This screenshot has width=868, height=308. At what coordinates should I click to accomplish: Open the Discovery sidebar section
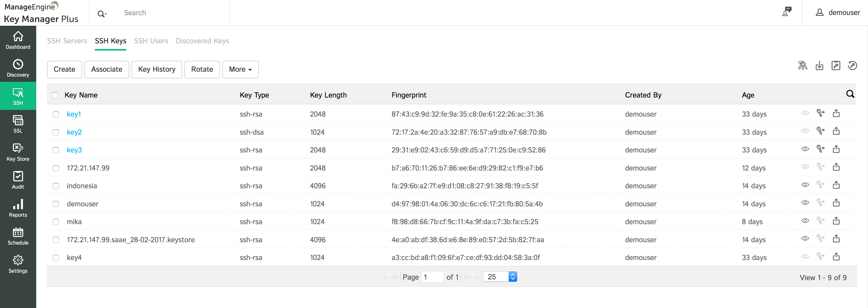pyautogui.click(x=18, y=68)
